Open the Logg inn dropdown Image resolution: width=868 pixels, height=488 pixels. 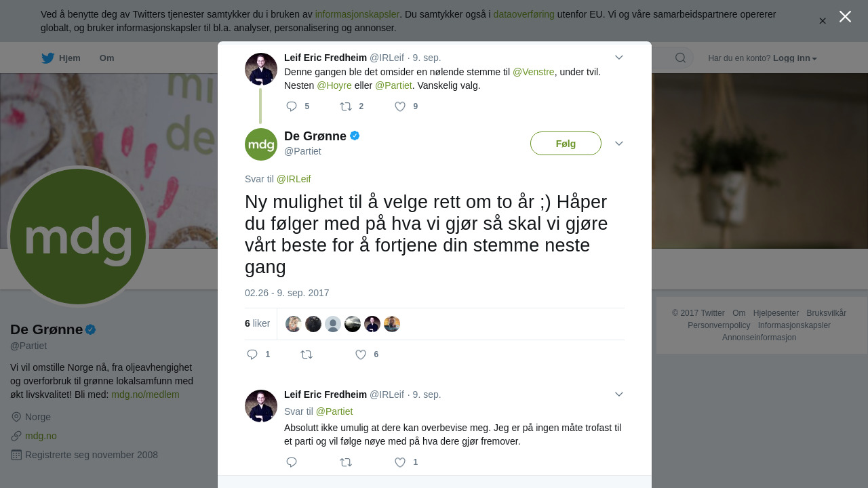[x=795, y=58]
